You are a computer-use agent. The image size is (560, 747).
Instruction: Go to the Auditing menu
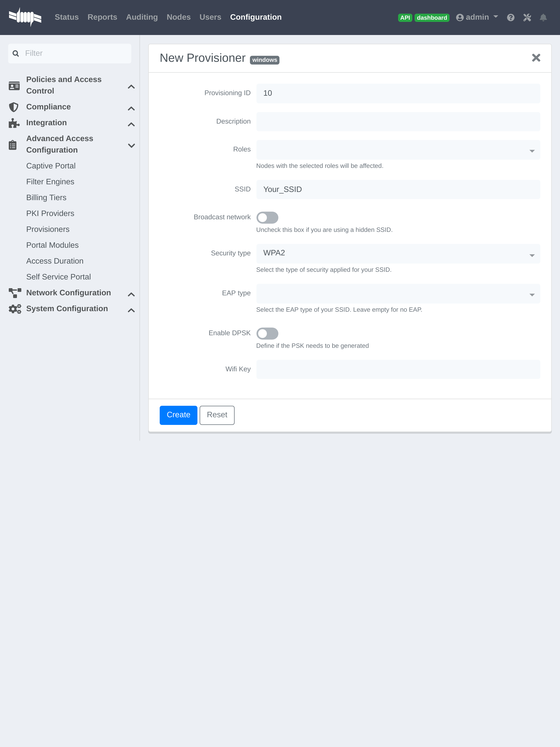pos(142,17)
